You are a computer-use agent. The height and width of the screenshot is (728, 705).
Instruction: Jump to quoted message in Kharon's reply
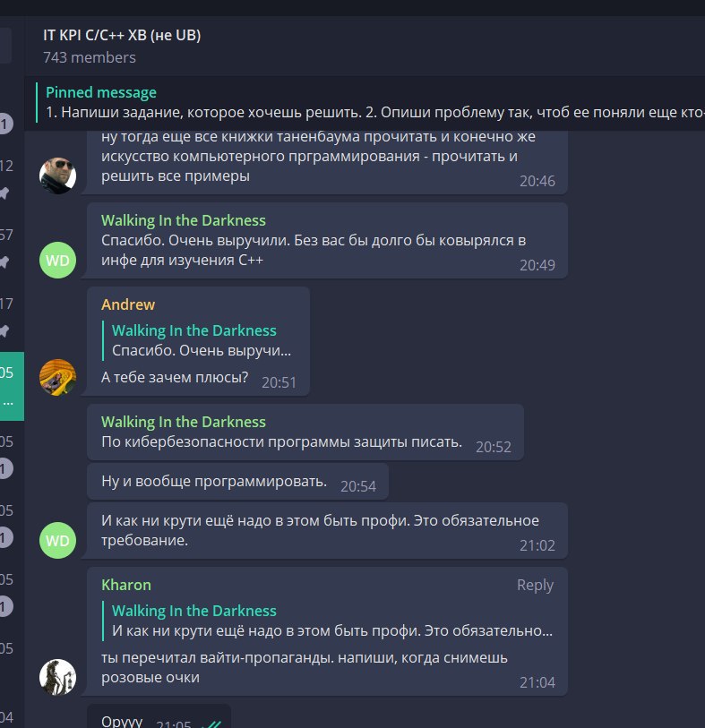328,621
